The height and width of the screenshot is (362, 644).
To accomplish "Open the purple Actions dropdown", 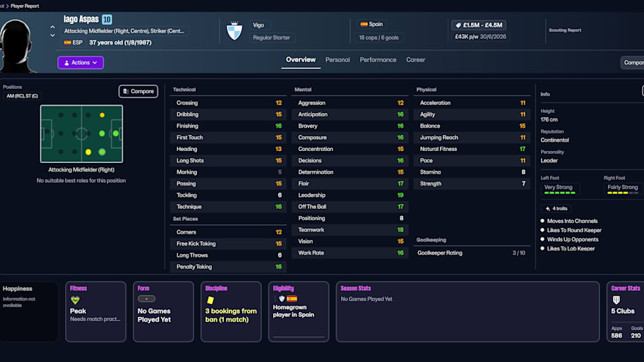I will [80, 63].
